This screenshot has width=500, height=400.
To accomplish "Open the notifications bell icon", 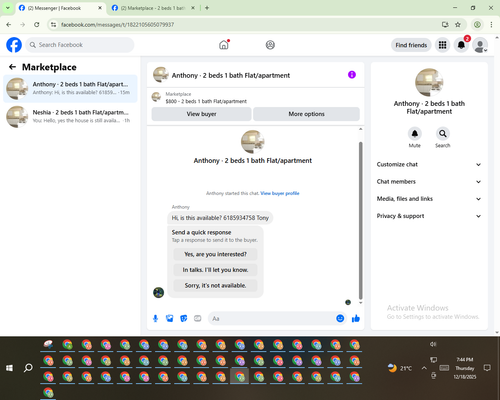I will (461, 45).
